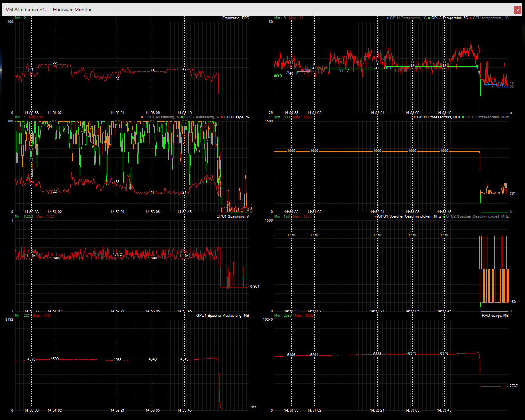Click the GPU1 Speicher Auslastung, MB title

tap(223, 316)
